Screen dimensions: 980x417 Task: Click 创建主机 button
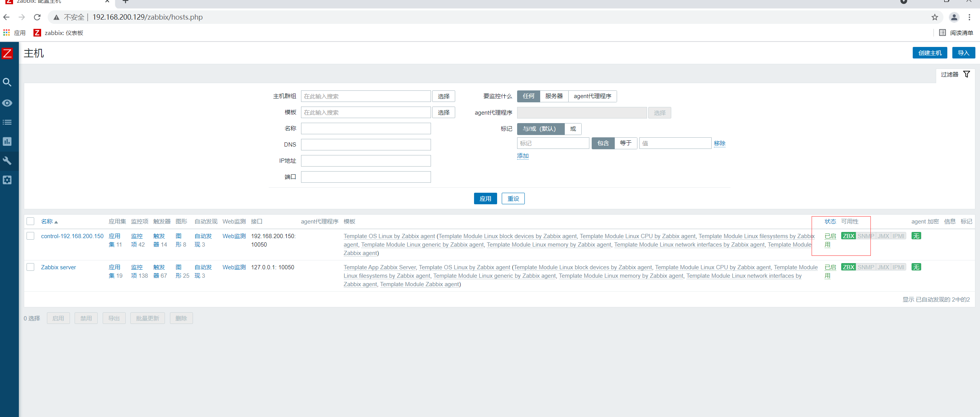[x=929, y=53]
